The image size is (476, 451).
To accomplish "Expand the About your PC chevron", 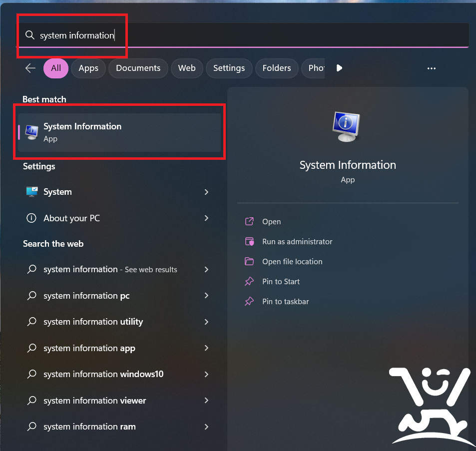I will tap(206, 218).
